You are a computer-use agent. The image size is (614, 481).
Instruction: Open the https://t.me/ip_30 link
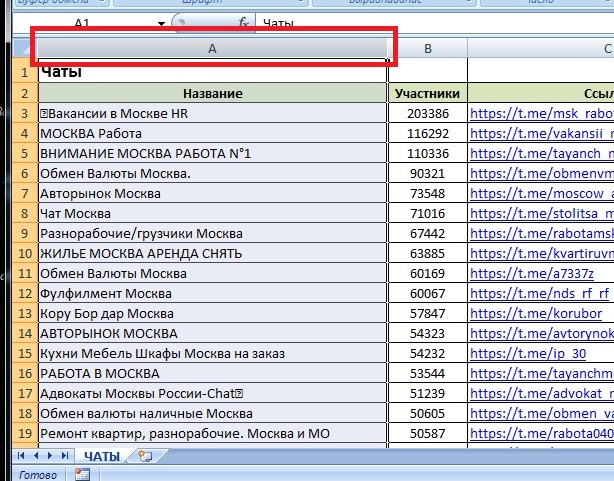[x=528, y=353]
